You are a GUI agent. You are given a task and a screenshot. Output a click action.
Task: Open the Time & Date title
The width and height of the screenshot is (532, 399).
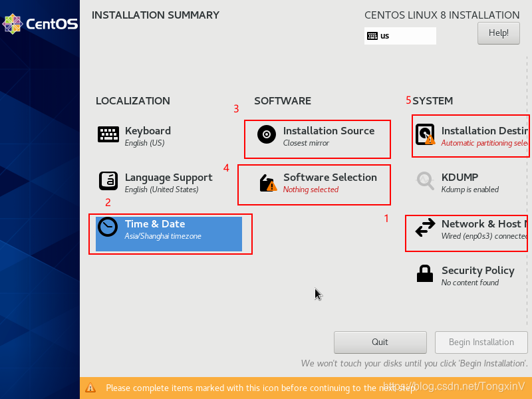[x=155, y=224]
